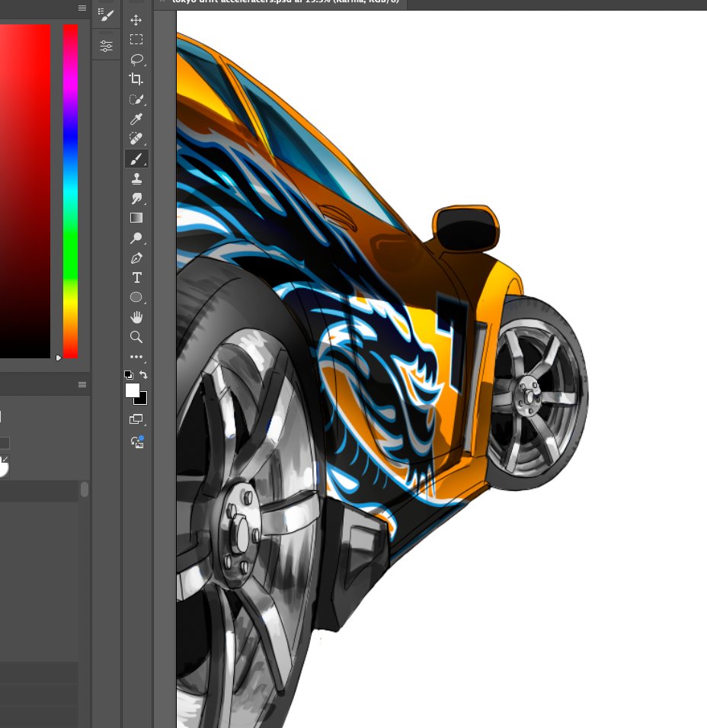The width and height of the screenshot is (707, 728).
Task: Select the Brush tool in toolbar
Action: [x=136, y=159]
